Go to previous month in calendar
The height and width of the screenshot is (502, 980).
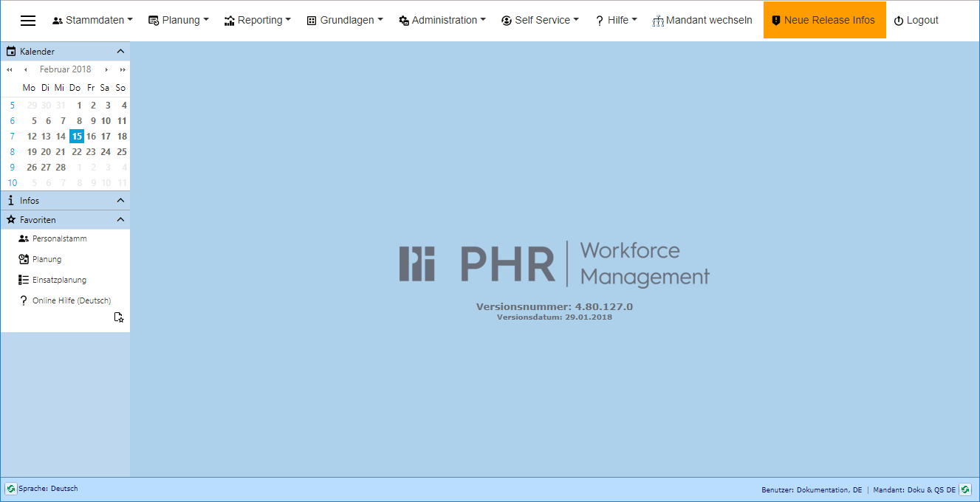pos(25,69)
